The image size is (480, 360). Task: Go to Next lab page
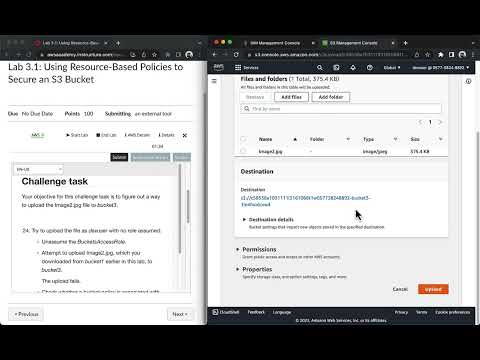180,314
